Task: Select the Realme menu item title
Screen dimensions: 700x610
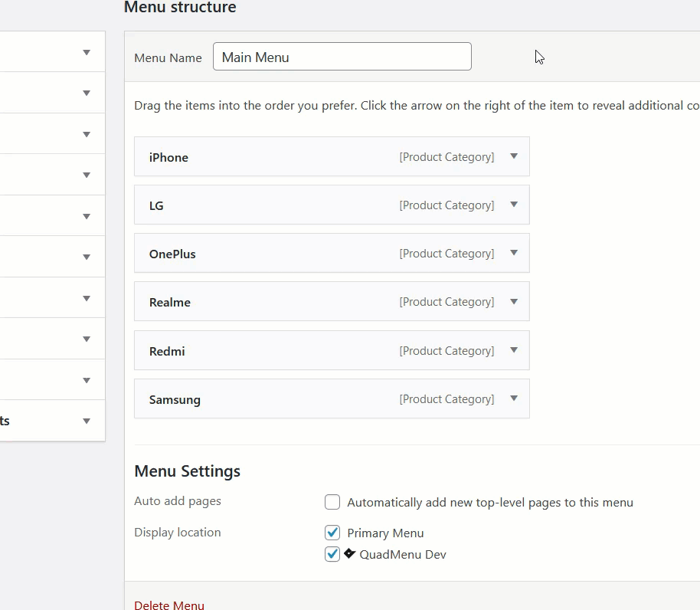Action: click(x=170, y=302)
